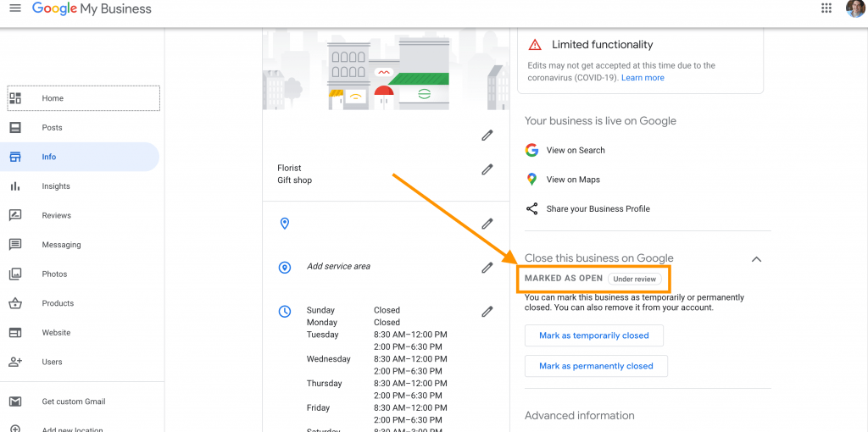Click the Website sidebar icon
The height and width of the screenshot is (432, 868).
[15, 332]
